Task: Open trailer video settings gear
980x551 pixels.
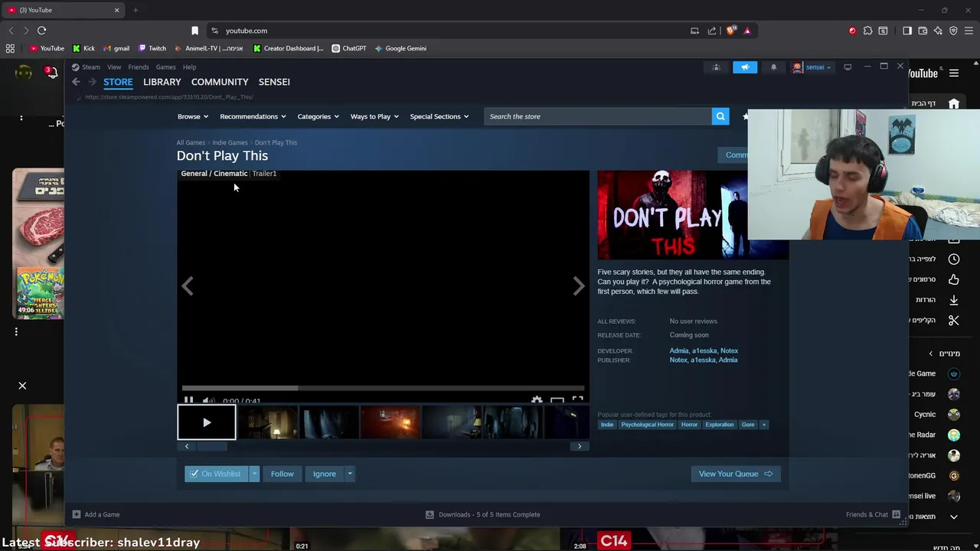Action: click(537, 400)
